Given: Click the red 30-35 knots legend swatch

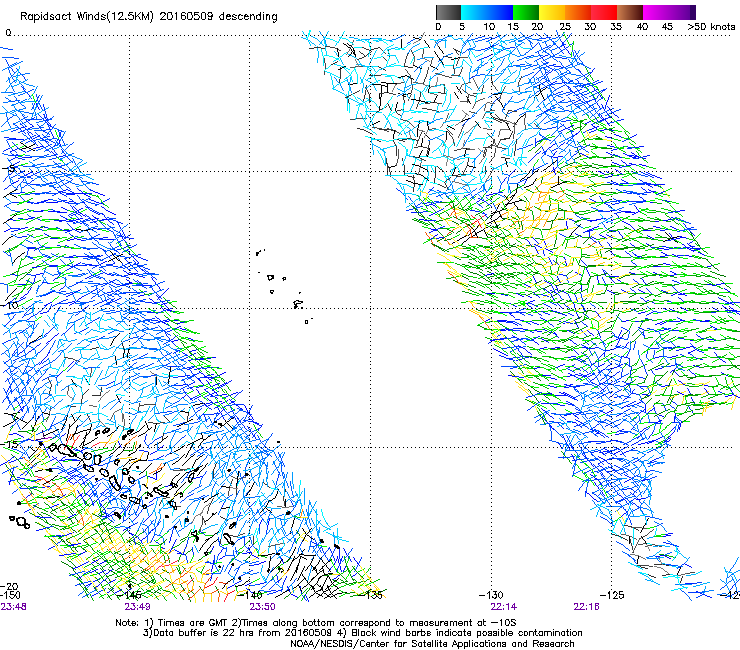Looking at the screenshot, I should 604,12.
